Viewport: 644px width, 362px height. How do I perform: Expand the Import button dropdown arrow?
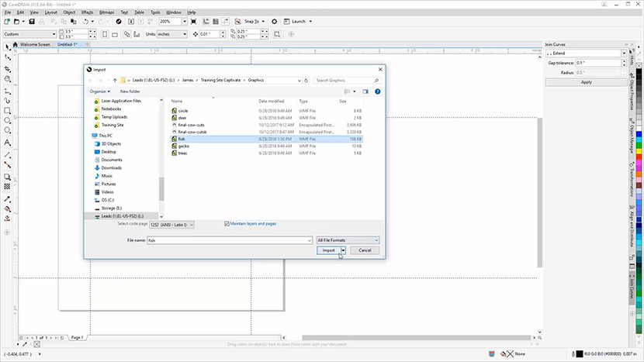(x=342, y=250)
